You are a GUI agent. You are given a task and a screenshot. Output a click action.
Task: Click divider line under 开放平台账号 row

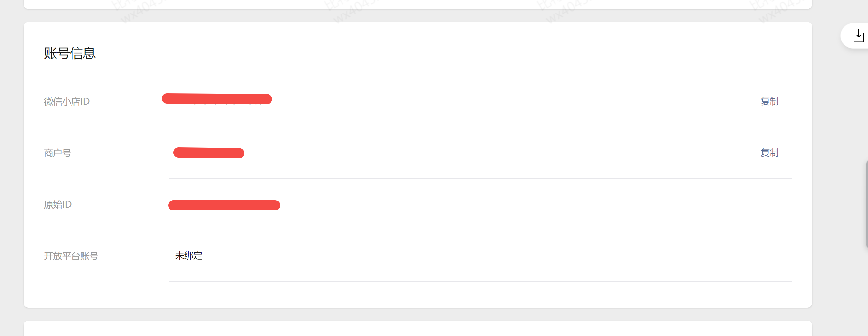(x=480, y=282)
